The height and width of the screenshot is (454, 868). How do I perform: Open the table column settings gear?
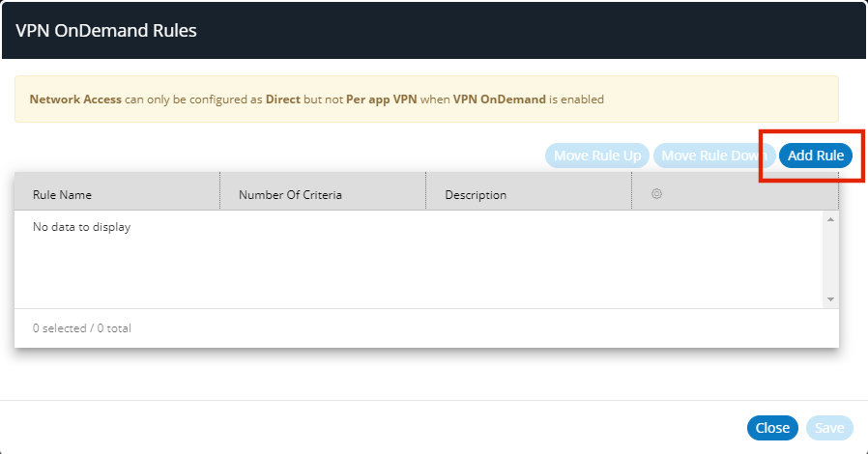coord(656,194)
